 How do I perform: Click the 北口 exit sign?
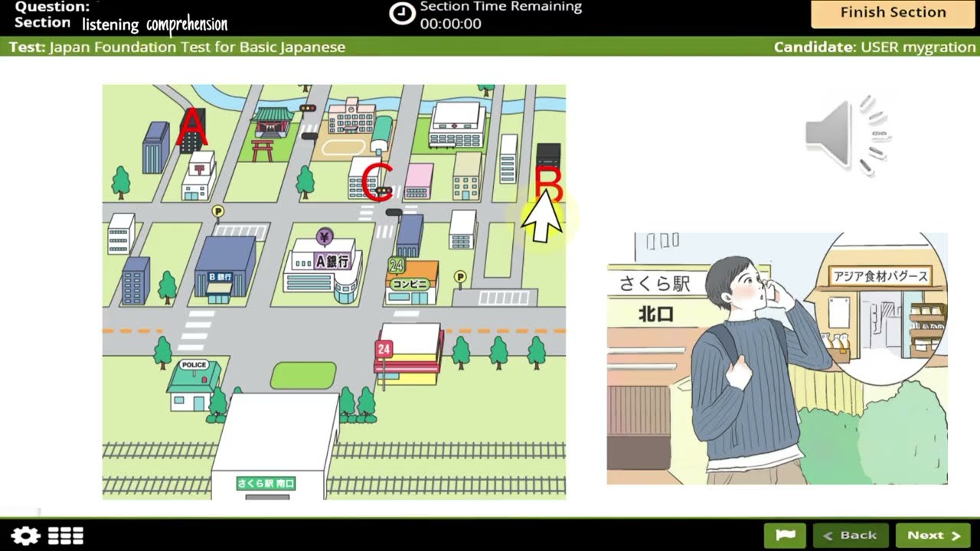(x=656, y=314)
